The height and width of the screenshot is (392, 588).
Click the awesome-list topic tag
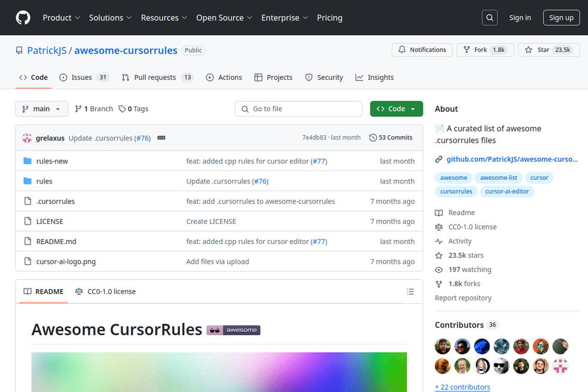click(499, 177)
